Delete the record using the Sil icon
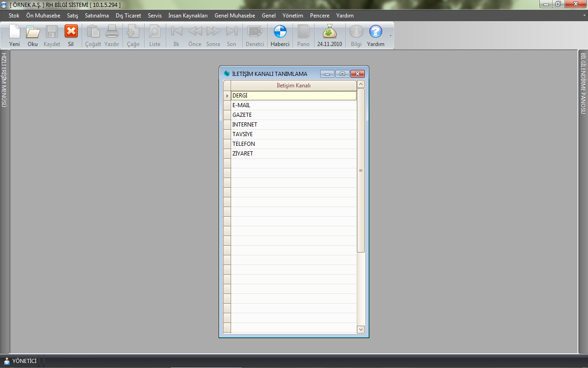Viewport: 588px width, 368px height. pyautogui.click(x=71, y=32)
